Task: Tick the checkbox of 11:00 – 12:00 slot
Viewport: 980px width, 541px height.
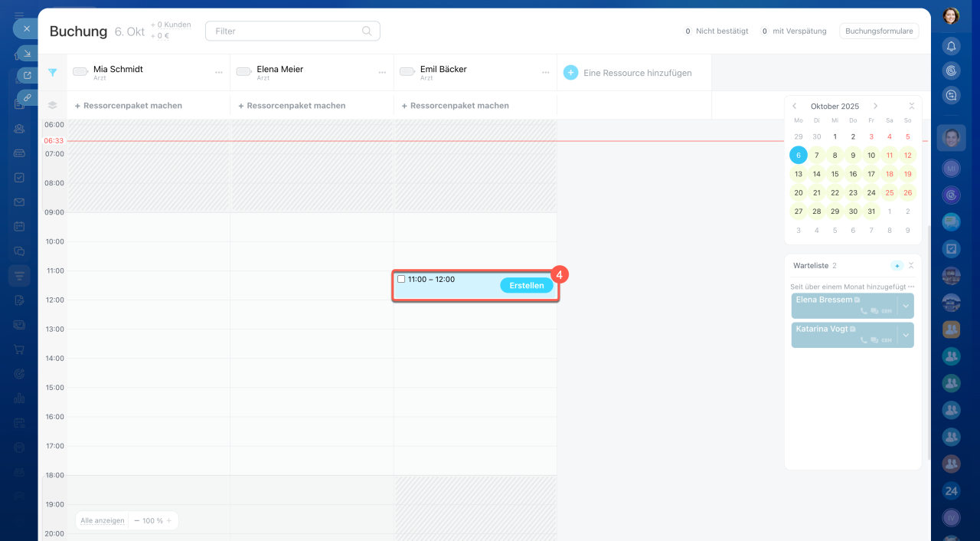Action: (x=401, y=279)
